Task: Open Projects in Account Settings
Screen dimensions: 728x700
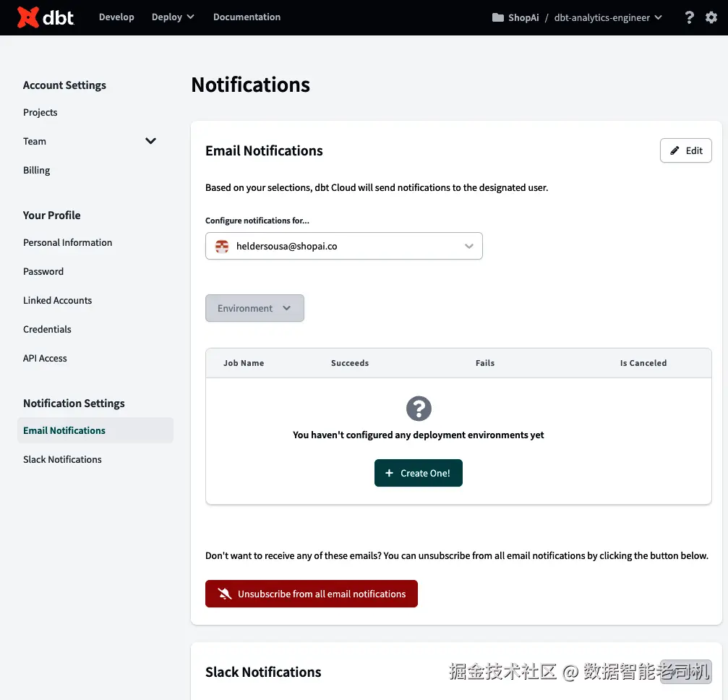Action: (40, 112)
